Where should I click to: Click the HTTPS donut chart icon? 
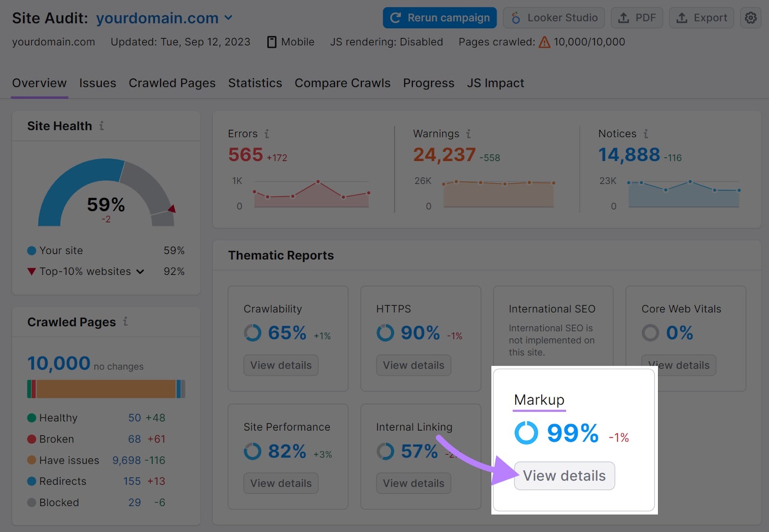[x=385, y=333]
